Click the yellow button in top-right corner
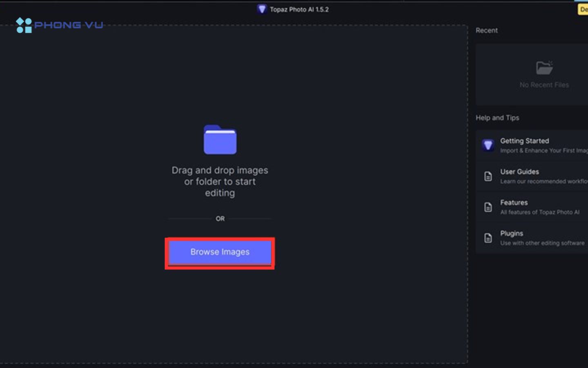The width and height of the screenshot is (588, 368). (x=583, y=9)
